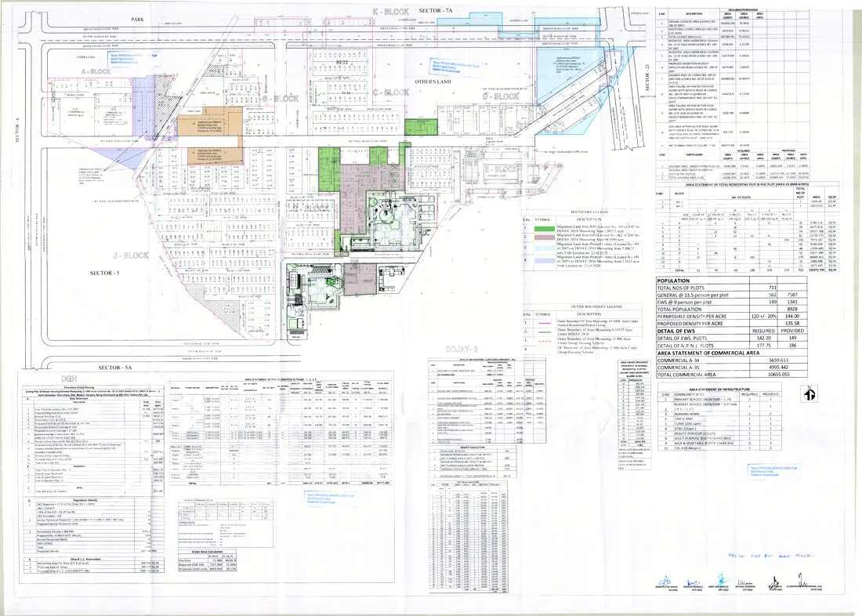Click the provided value '186'
Viewport: 862px width, 616px height.
(792, 346)
